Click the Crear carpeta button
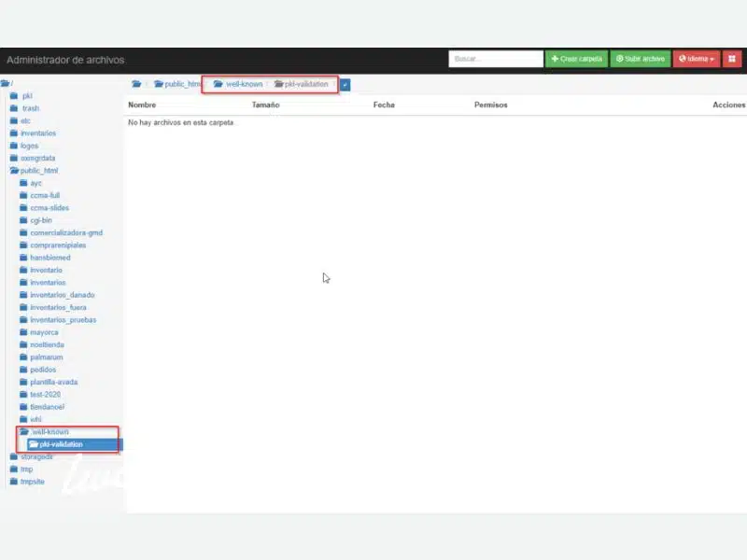The image size is (747, 560). (576, 58)
